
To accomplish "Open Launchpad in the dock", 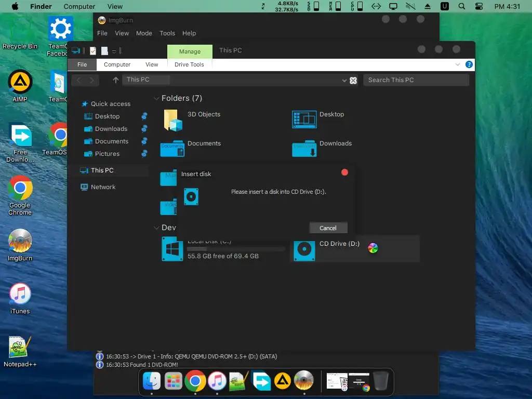I will coord(174,381).
